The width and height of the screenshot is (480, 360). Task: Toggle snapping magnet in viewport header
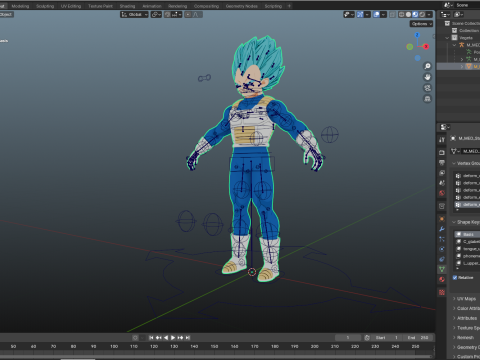[167, 15]
